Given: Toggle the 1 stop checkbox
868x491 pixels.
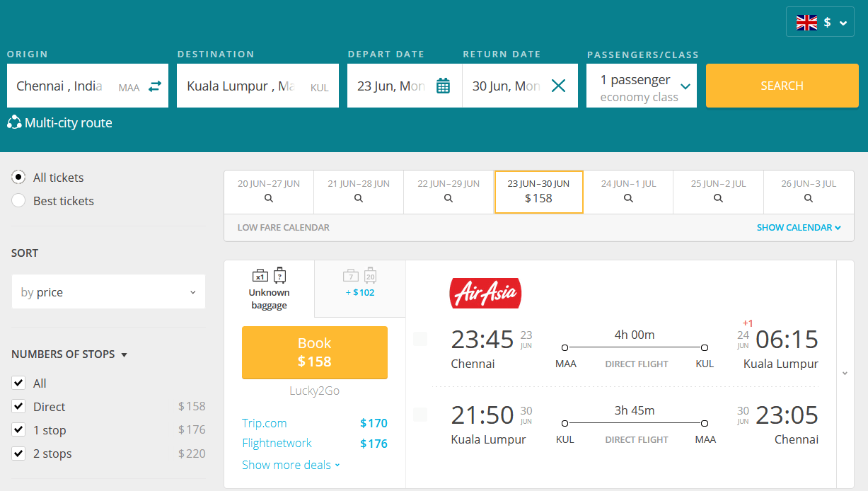Looking at the screenshot, I should coord(19,429).
